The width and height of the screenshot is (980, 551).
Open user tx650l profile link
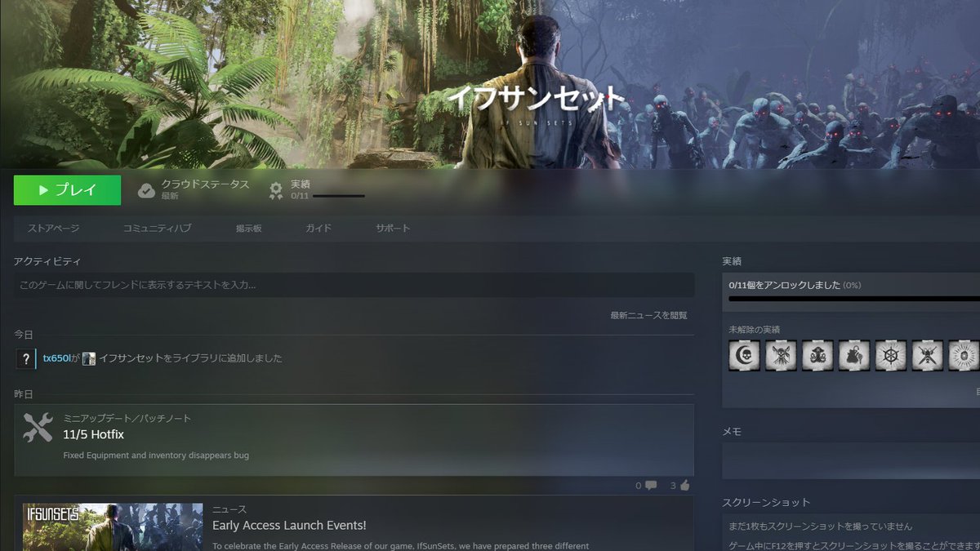[x=56, y=358]
